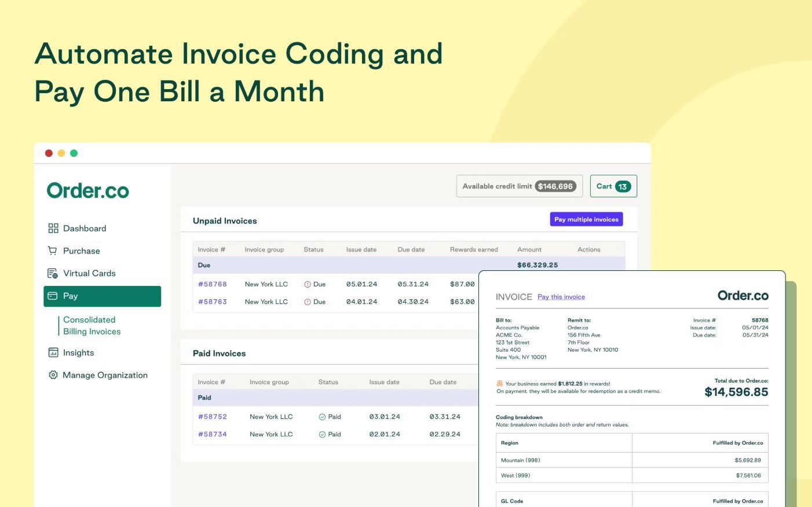Click the Paid checkmark icon for invoice #58752

(x=322, y=417)
